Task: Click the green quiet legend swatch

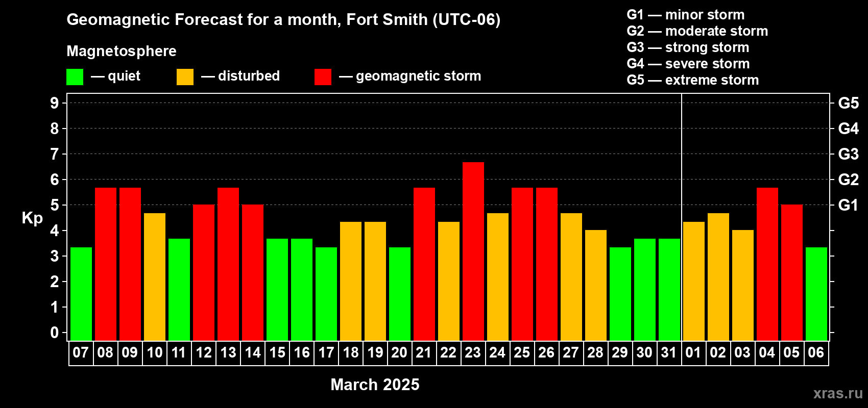Action: 75,77
